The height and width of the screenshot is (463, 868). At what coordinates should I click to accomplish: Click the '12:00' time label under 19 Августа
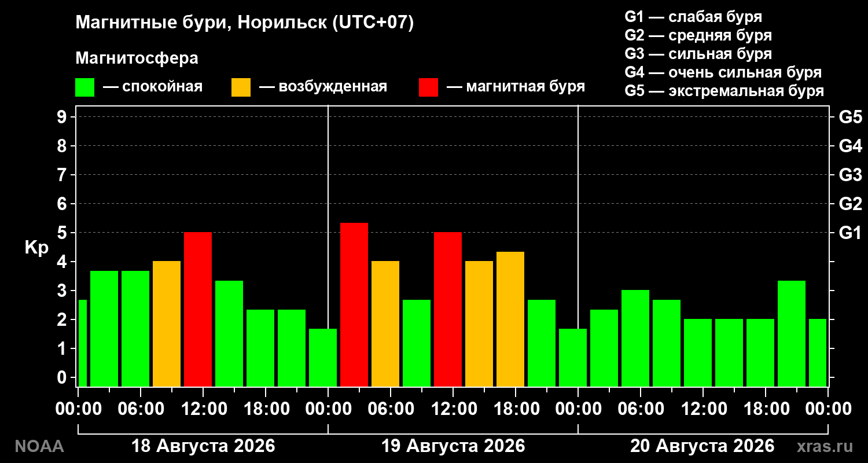tap(453, 409)
